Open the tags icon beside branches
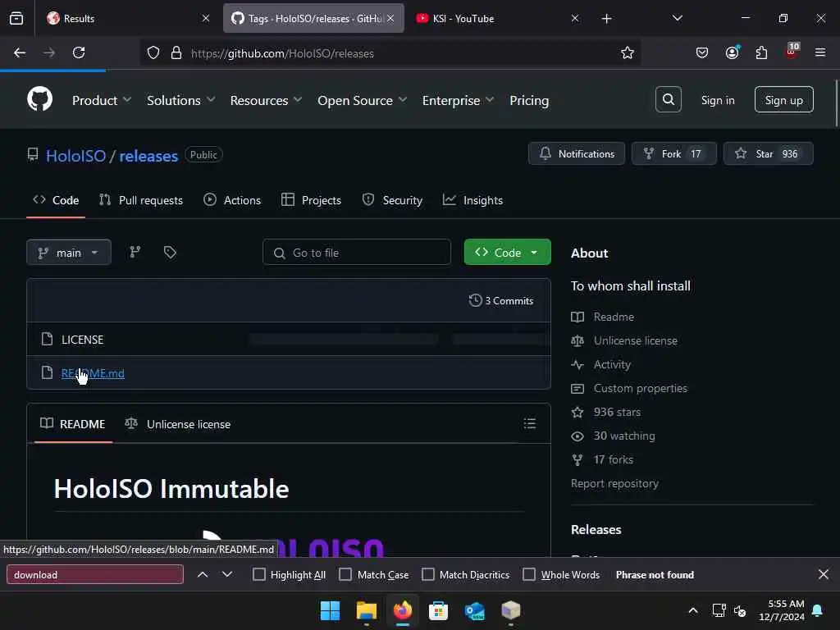This screenshot has height=630, width=840. coord(170,253)
